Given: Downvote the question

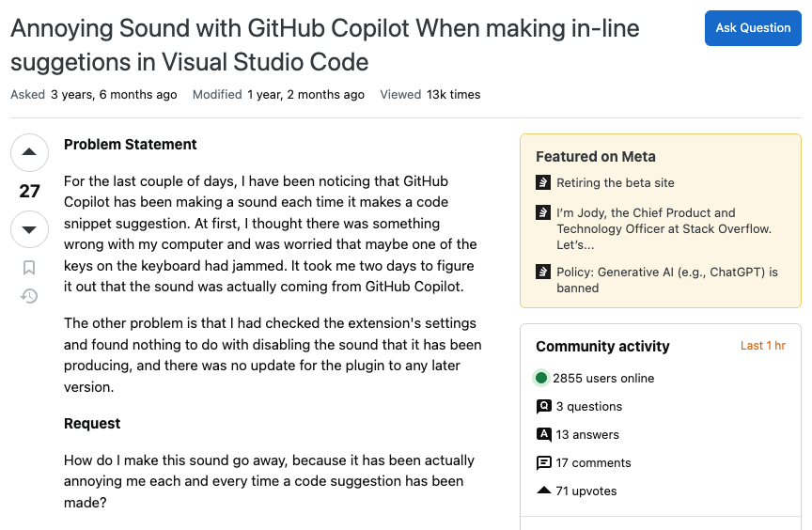Looking at the screenshot, I should (29, 229).
